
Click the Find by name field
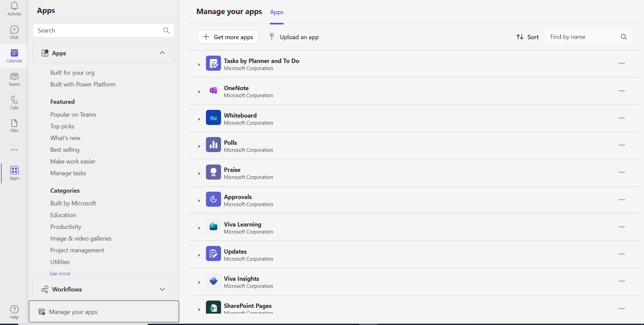583,37
